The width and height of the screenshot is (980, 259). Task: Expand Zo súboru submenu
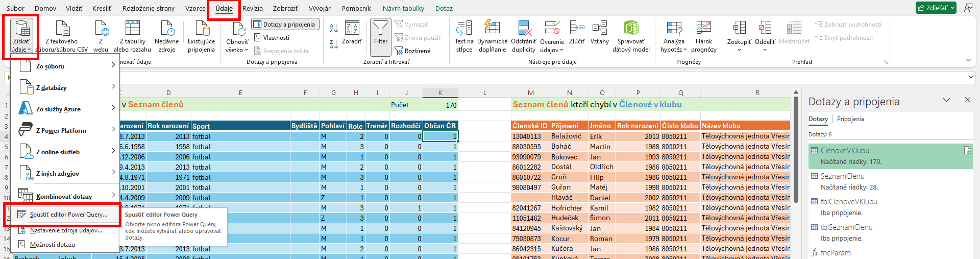pos(65,66)
